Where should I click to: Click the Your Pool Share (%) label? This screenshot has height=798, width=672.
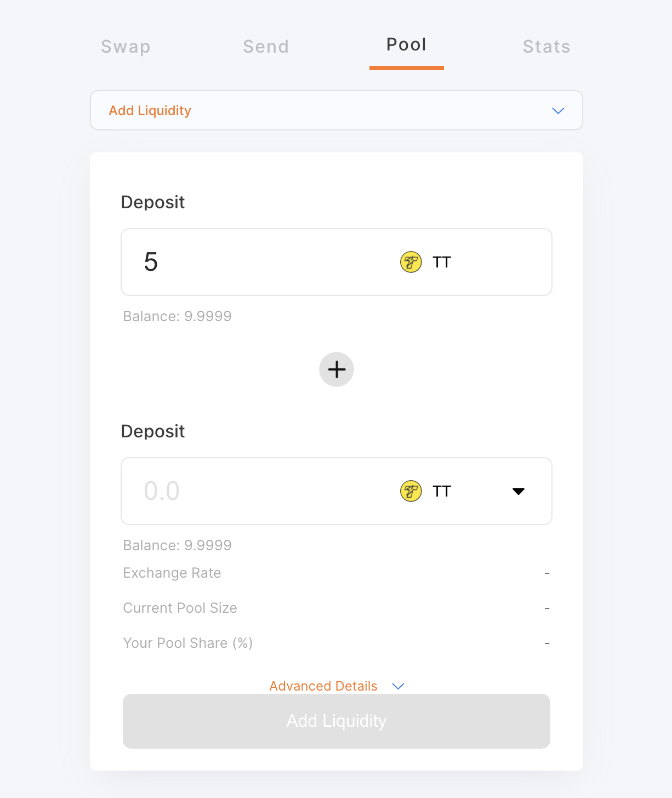tap(188, 643)
